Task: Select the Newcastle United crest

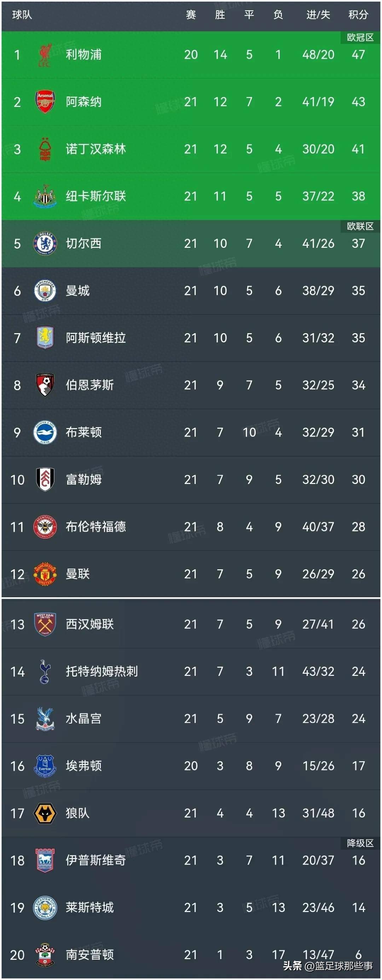Action: click(x=45, y=196)
